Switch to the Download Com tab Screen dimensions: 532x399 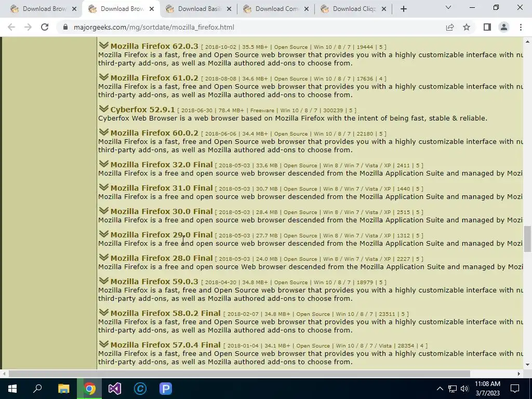(276, 9)
